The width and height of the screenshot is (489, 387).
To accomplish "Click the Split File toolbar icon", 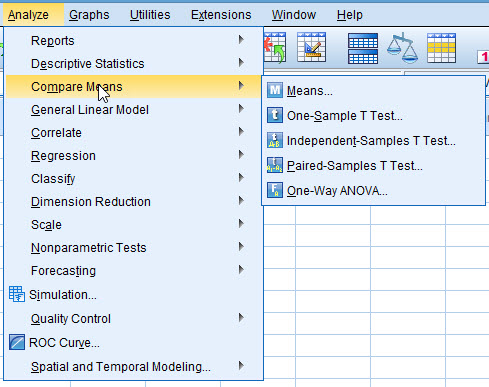I will point(363,48).
